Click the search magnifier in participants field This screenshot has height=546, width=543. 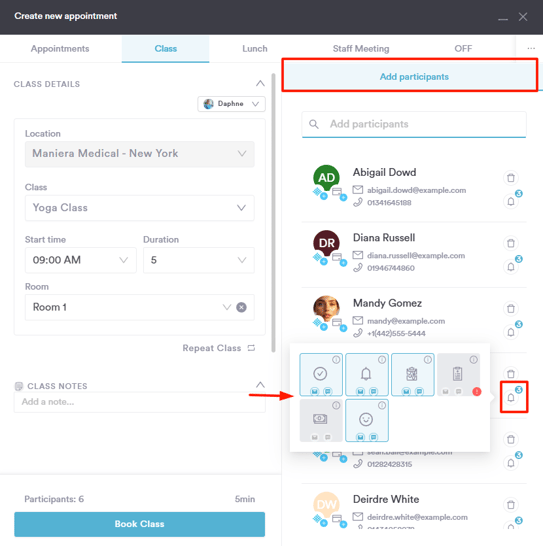point(314,124)
